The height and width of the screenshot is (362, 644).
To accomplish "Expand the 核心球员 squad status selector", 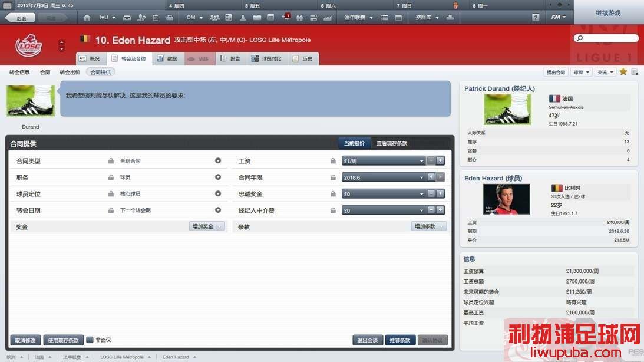I will click(x=218, y=193).
